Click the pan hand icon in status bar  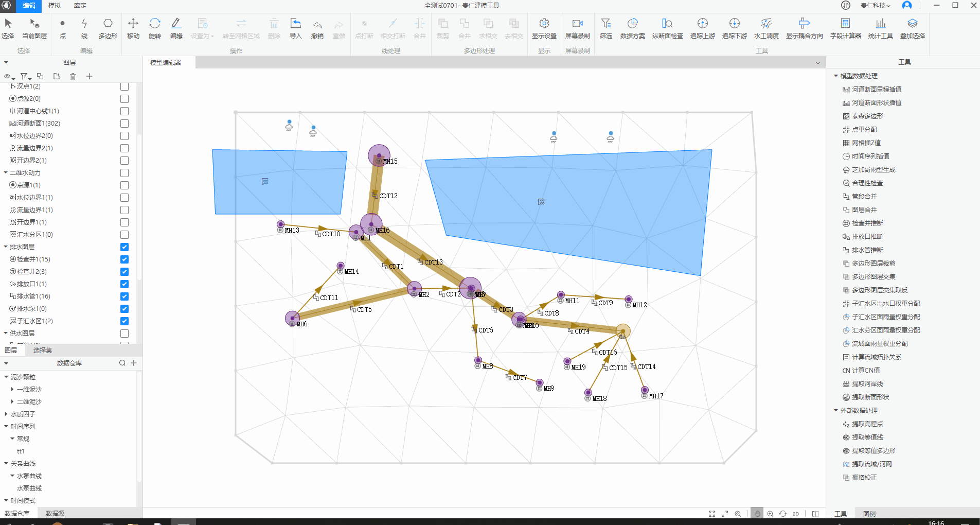[x=757, y=514]
